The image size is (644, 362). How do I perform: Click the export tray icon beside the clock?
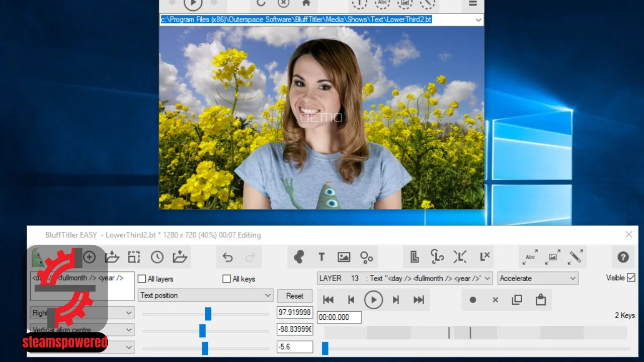[180, 257]
